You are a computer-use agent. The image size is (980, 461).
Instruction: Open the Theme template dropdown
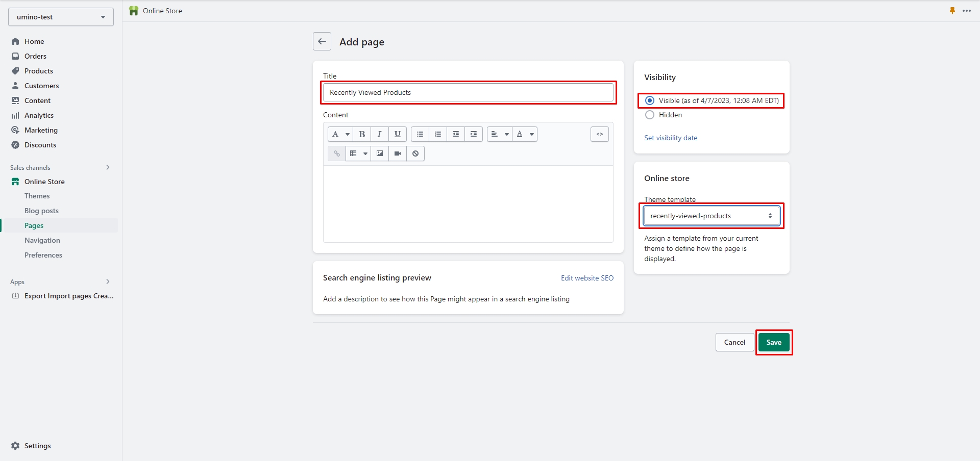(711, 216)
